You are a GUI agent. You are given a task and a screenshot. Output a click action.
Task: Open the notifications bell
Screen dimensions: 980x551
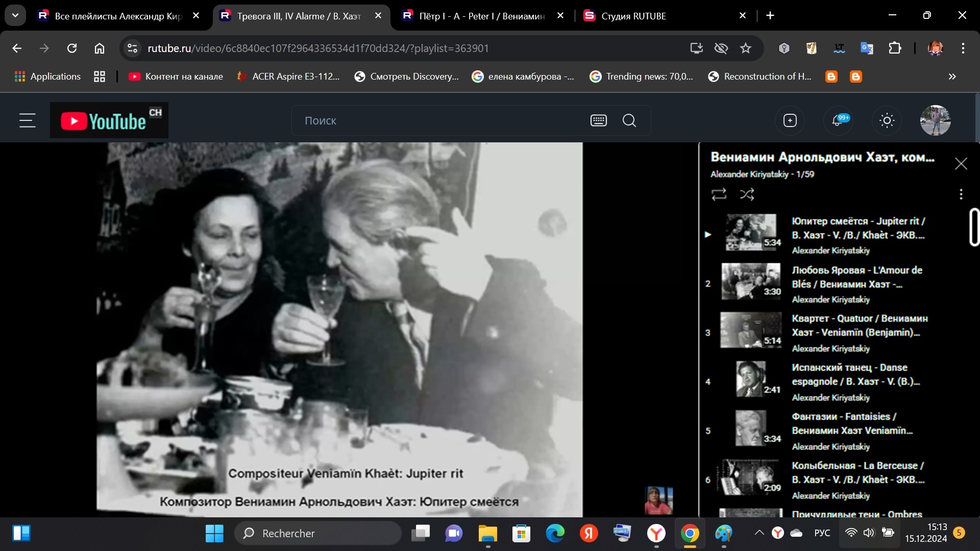837,121
